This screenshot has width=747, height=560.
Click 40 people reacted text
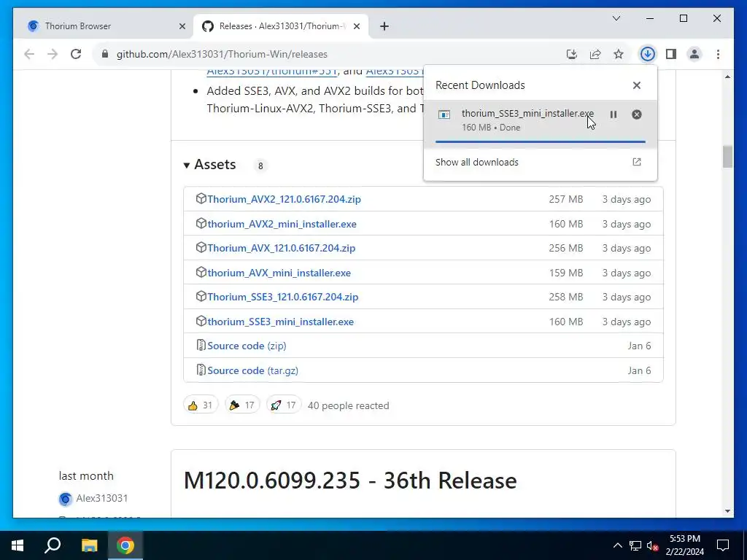tap(348, 405)
